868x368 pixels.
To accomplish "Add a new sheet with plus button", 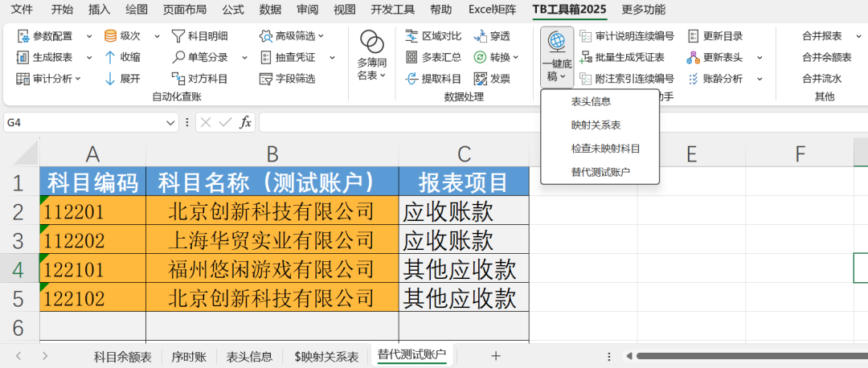I will [x=495, y=356].
